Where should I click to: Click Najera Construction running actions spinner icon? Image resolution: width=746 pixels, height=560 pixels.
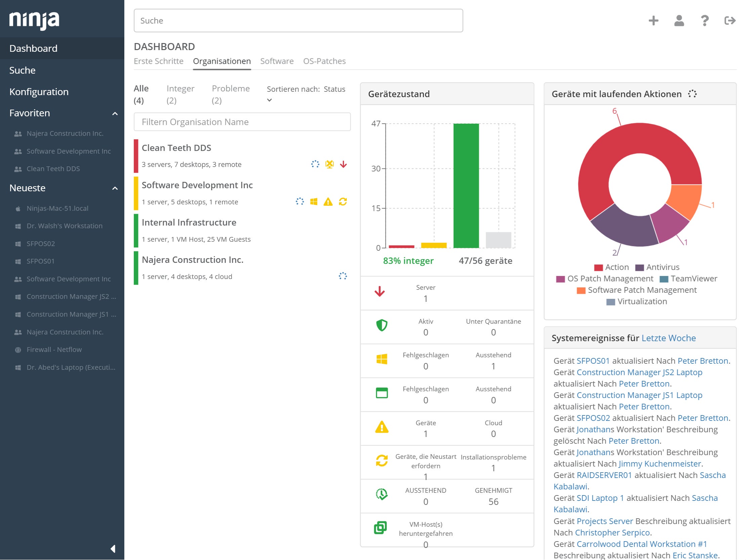tap(343, 276)
